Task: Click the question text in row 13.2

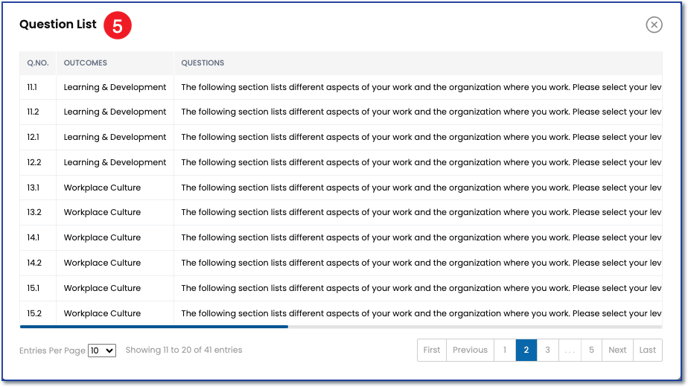Action: (421, 212)
